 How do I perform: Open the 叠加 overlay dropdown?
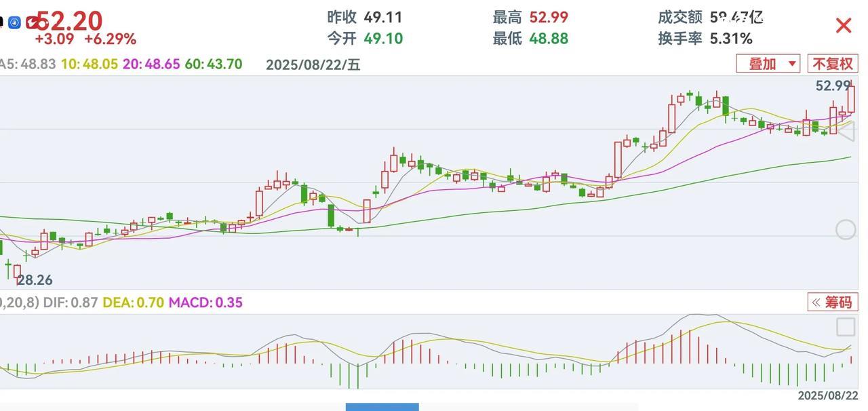tap(768, 64)
